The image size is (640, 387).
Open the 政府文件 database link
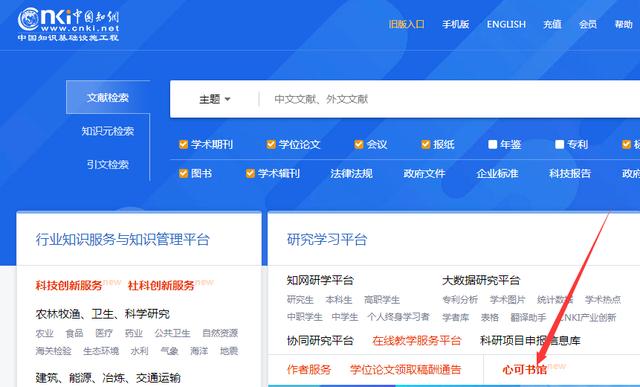(x=424, y=173)
